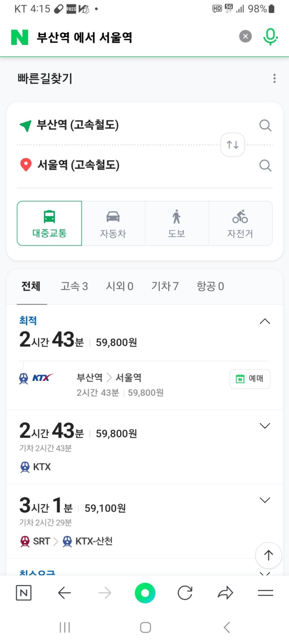
Task: Switch to 자동차 car mode
Action: coord(113,223)
